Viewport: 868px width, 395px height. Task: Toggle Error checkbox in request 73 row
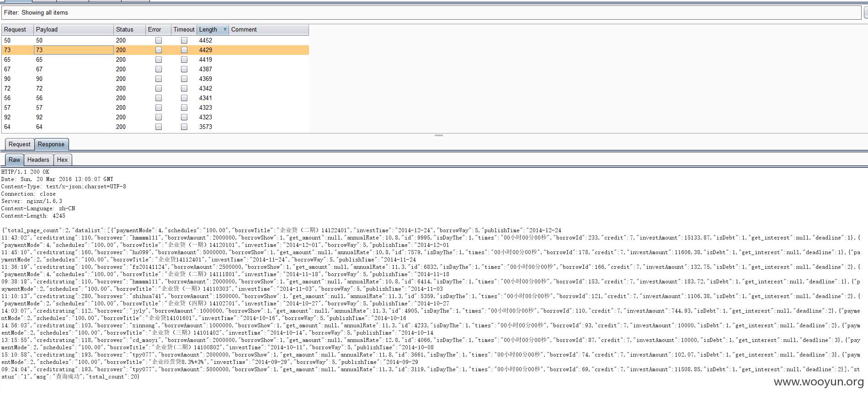[x=159, y=50]
